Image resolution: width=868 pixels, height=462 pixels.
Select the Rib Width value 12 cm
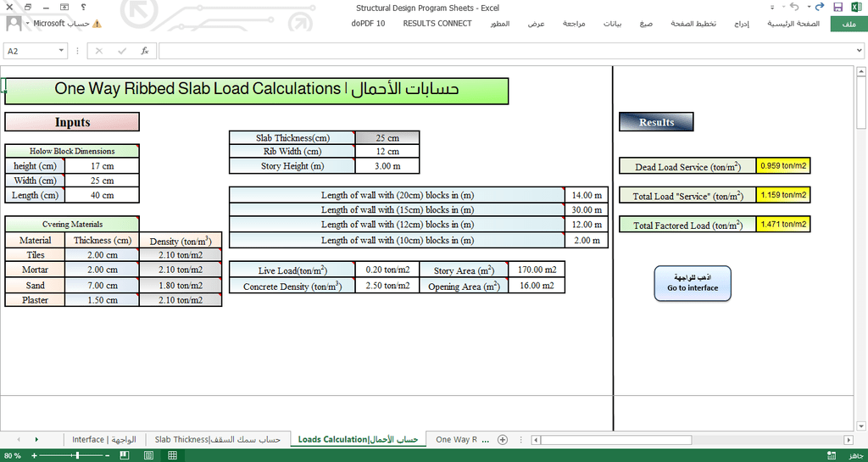click(387, 151)
